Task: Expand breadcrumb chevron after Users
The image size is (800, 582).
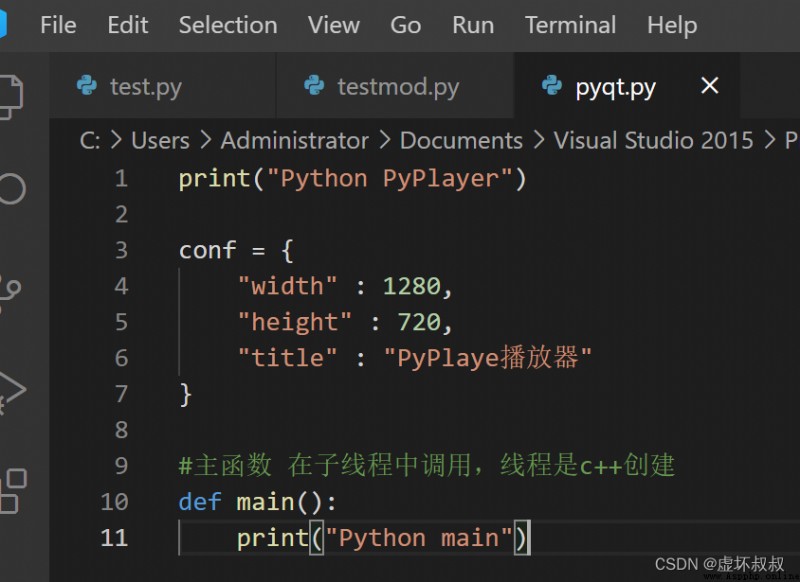Action: (x=206, y=140)
